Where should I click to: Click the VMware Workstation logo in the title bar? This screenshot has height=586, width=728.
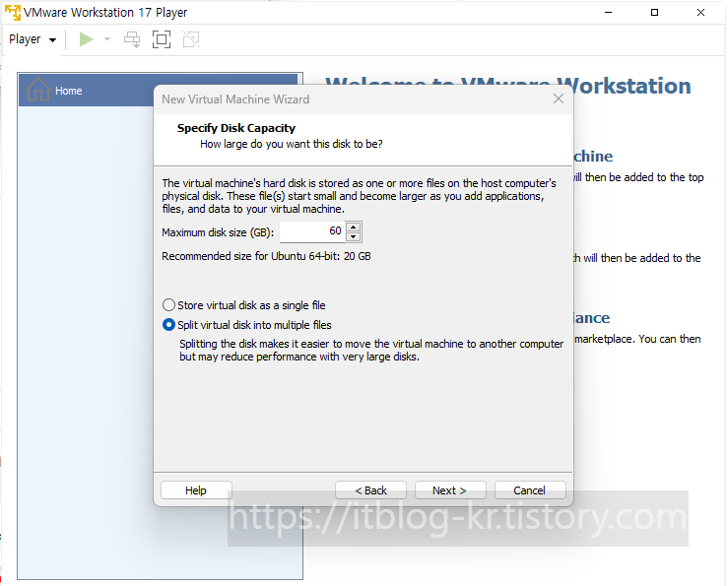(x=13, y=13)
